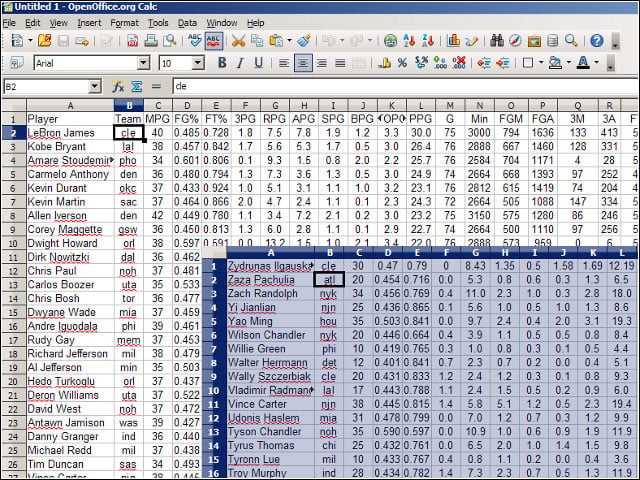Expand the Background Color dropdown arrow
The width and height of the screenshot is (640, 480).
click(569, 63)
